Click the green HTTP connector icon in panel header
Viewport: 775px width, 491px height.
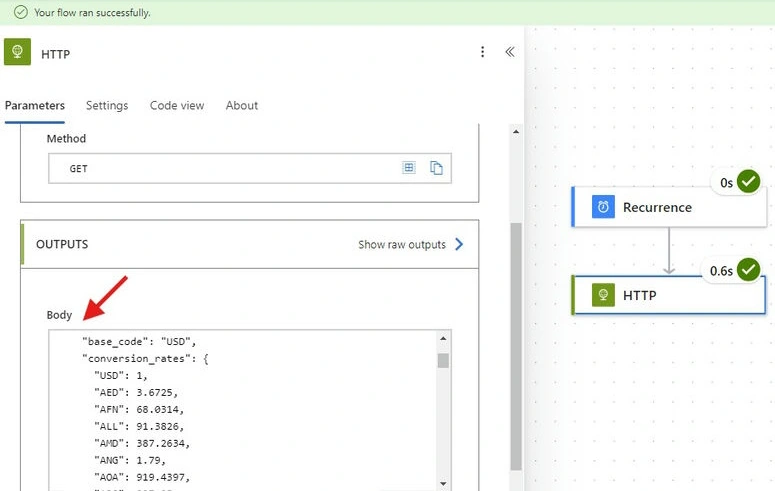pyautogui.click(x=17, y=52)
